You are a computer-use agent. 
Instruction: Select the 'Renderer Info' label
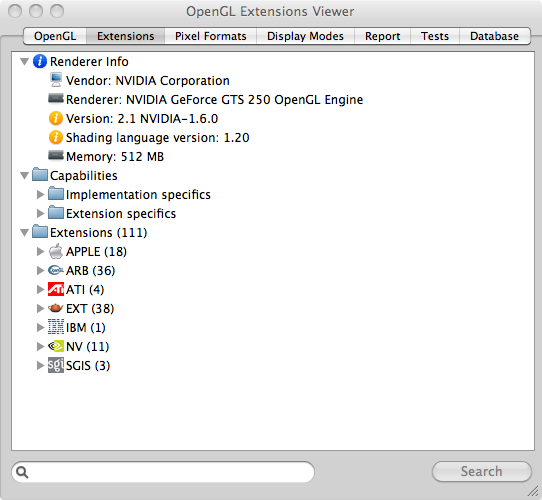(89, 62)
